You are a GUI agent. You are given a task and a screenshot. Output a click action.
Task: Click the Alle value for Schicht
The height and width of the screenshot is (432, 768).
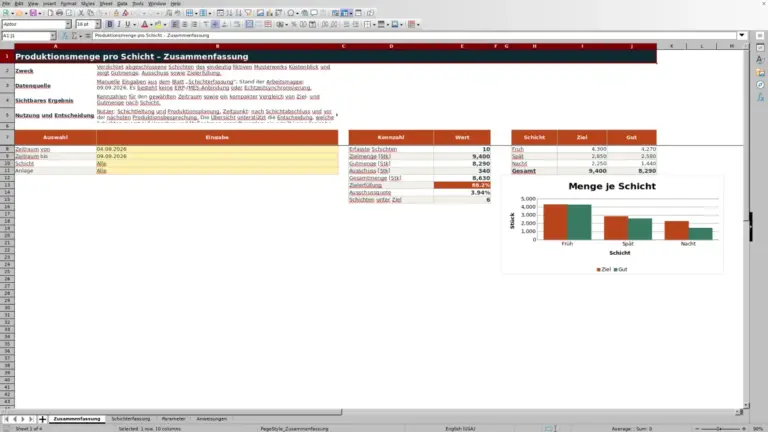pyautogui.click(x=101, y=164)
